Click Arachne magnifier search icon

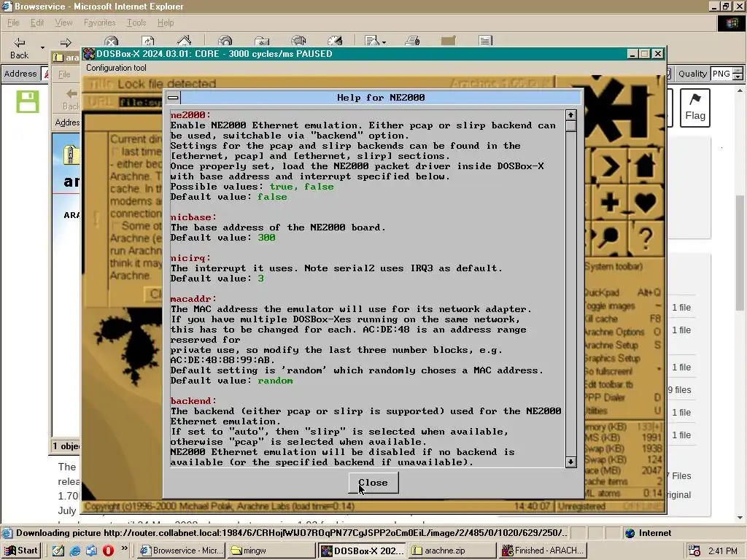point(608,237)
